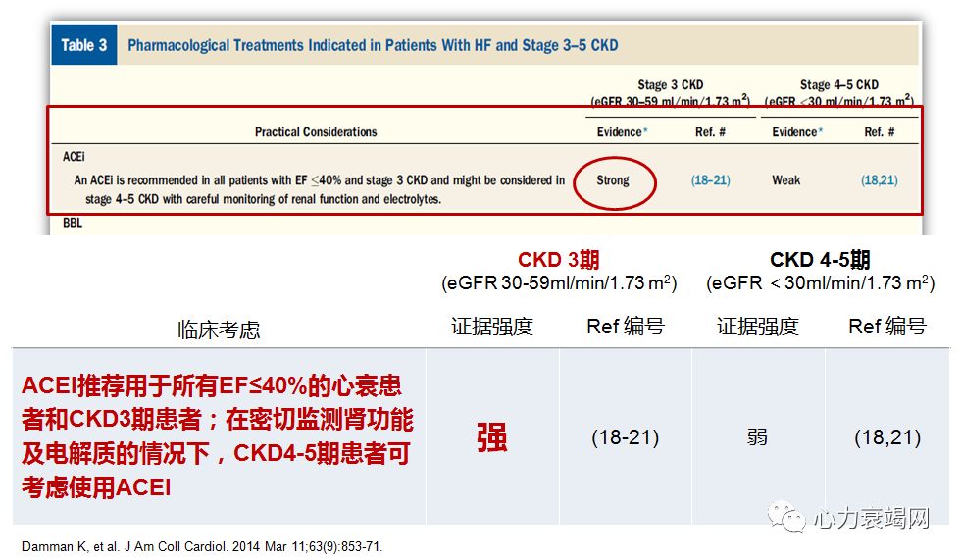Screen dimensions: 961x560
Task: Select the "Stage 4–5 CKD" column header
Action: [x=838, y=85]
